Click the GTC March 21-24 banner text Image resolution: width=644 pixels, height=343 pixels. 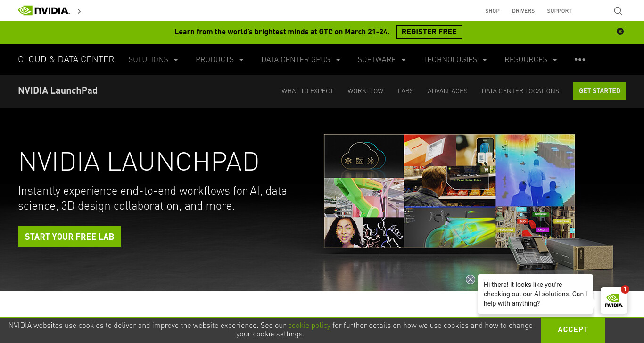[x=282, y=32]
